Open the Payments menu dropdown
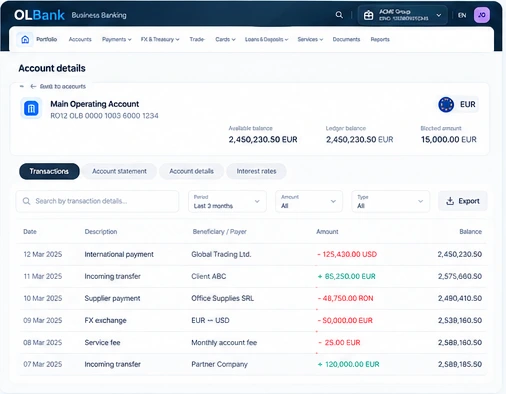The image size is (506, 394). coord(117,39)
